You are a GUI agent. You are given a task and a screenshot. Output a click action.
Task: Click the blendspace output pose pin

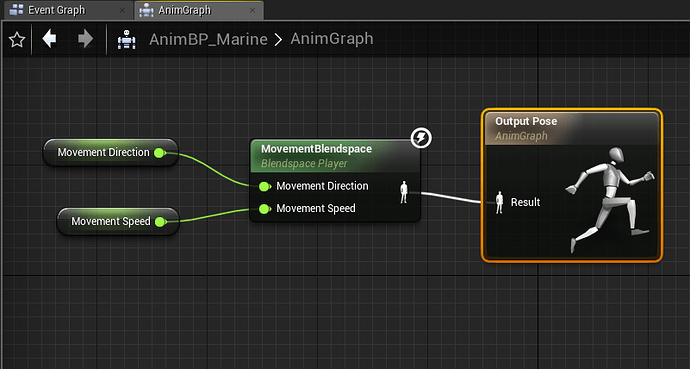[x=404, y=192]
